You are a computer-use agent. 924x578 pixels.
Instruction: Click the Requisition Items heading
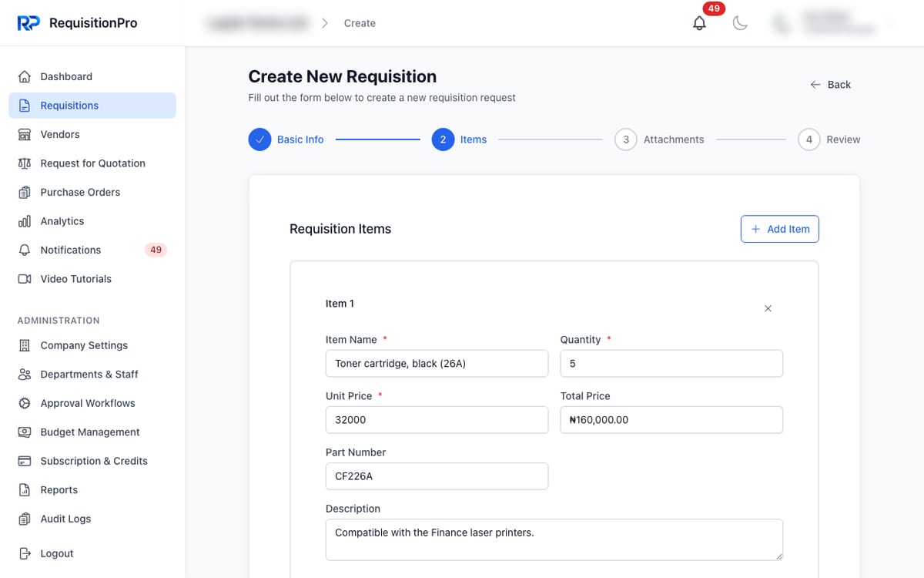(x=340, y=229)
